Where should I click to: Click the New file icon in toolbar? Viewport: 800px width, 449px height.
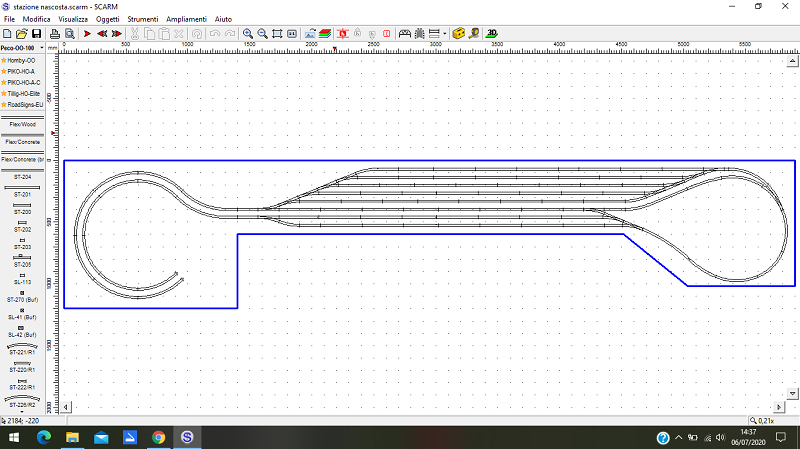(8, 33)
